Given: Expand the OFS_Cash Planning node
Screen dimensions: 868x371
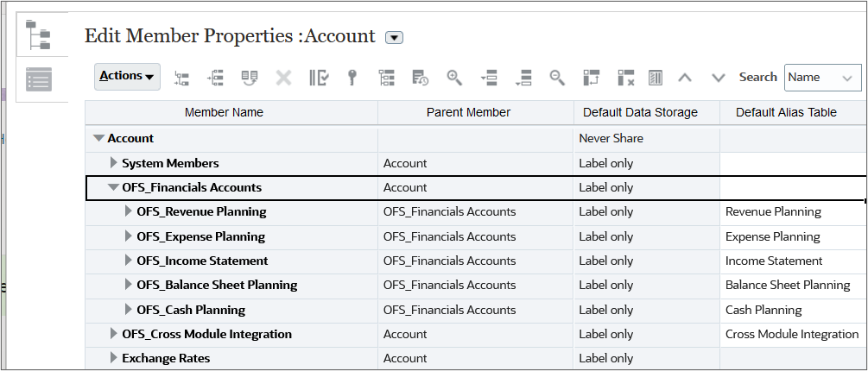Looking at the screenshot, I should pyautogui.click(x=129, y=310).
